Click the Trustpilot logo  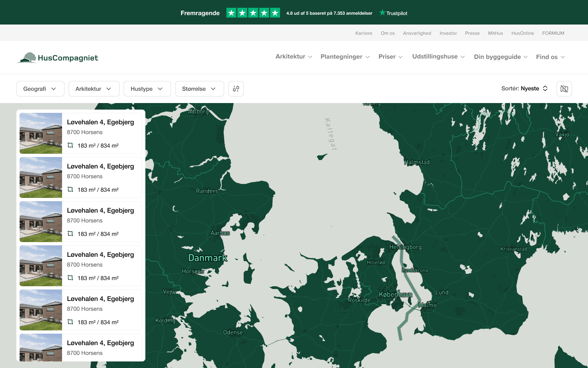tap(393, 13)
